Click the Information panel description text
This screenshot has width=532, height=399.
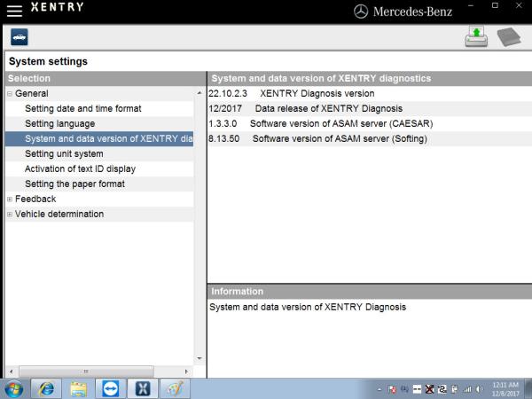point(308,307)
